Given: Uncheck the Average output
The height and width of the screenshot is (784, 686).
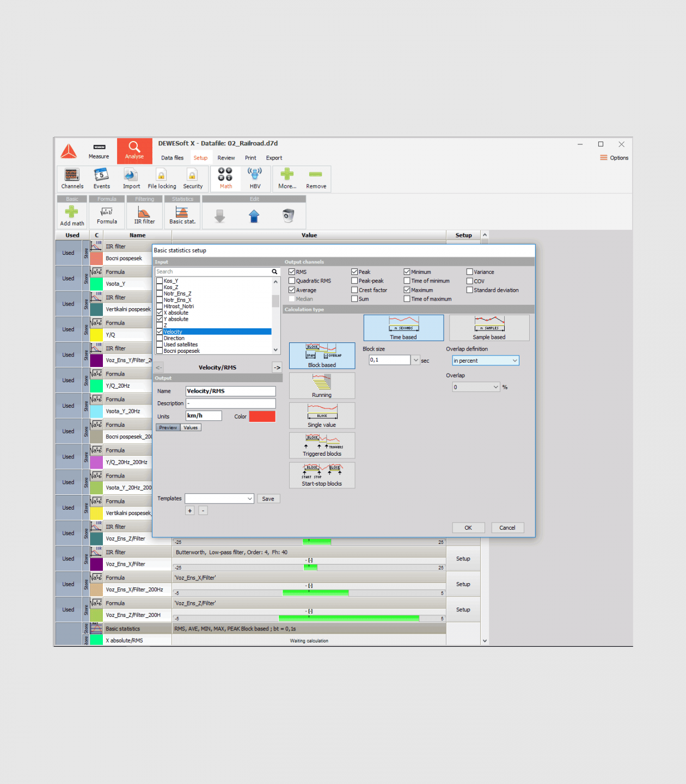Looking at the screenshot, I should (x=292, y=290).
